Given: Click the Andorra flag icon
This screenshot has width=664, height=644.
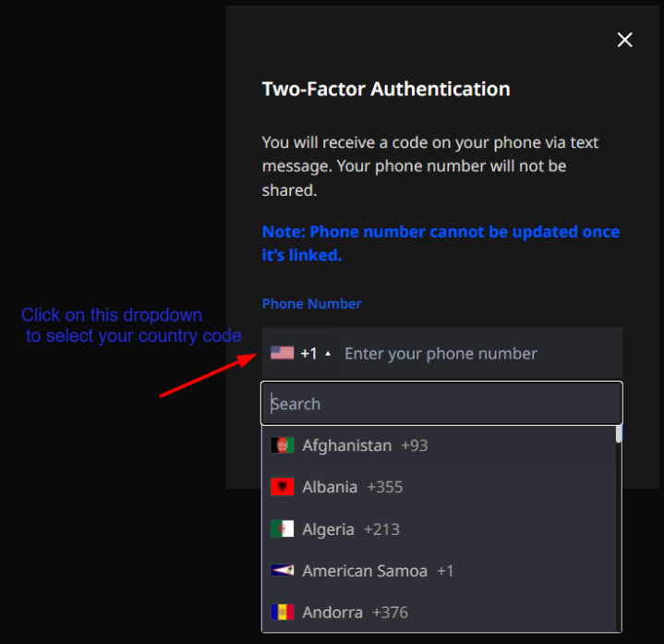Looking at the screenshot, I should pyautogui.click(x=283, y=612).
